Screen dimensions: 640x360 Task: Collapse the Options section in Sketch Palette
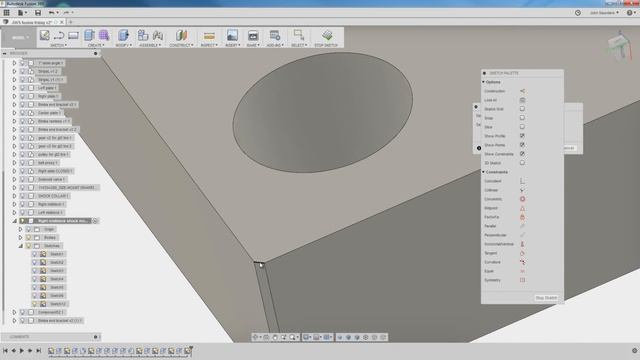click(484, 82)
